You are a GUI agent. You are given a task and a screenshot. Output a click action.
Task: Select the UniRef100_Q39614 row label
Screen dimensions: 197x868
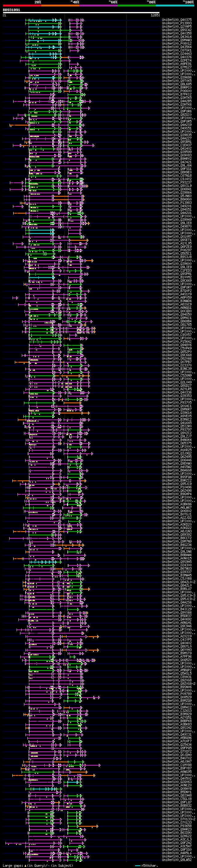point(177,413)
